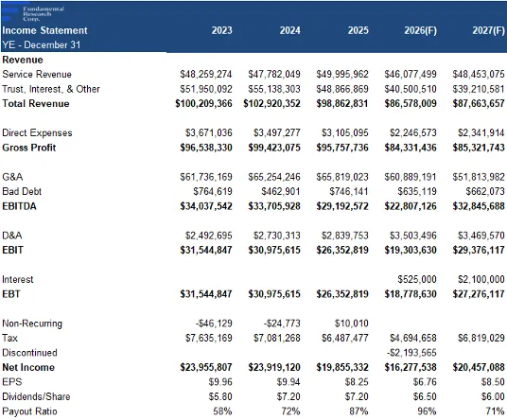Screen dimensions: 507x420
Task: Select 2025 Service Revenue value $49,995,962
Action: click(342, 75)
